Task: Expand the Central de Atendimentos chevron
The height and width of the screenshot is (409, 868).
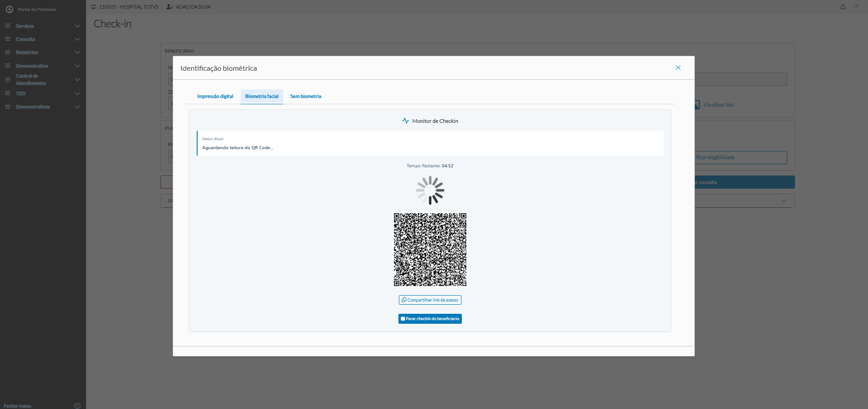Action: point(78,79)
